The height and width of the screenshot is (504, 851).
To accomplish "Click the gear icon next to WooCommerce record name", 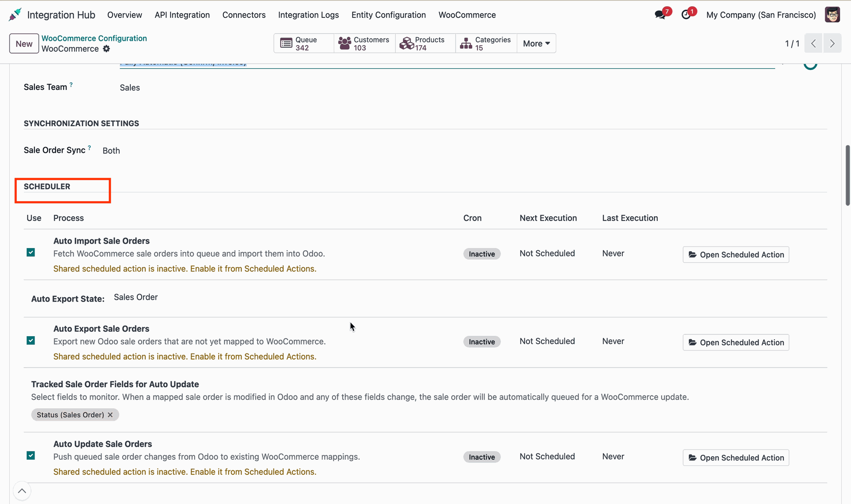I will [106, 49].
